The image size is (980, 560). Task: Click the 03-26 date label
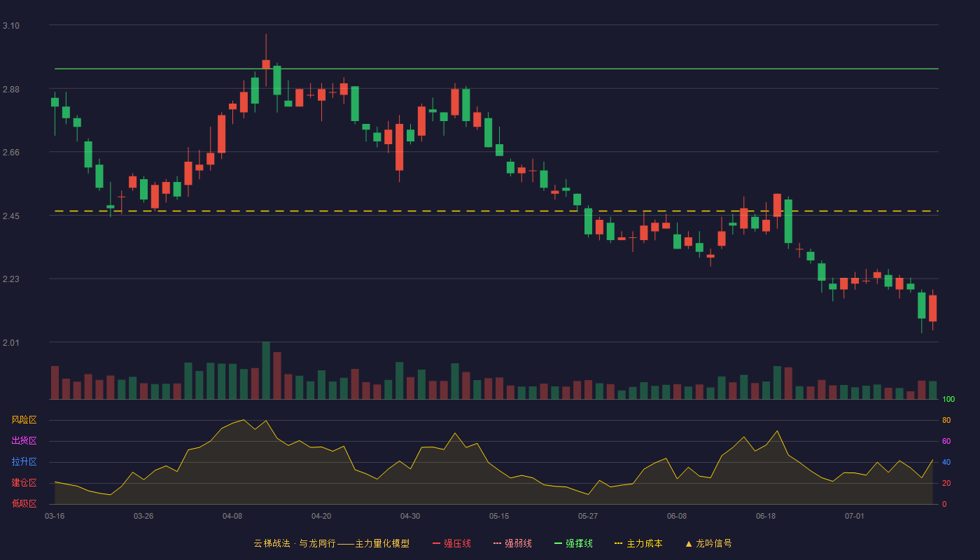[143, 516]
